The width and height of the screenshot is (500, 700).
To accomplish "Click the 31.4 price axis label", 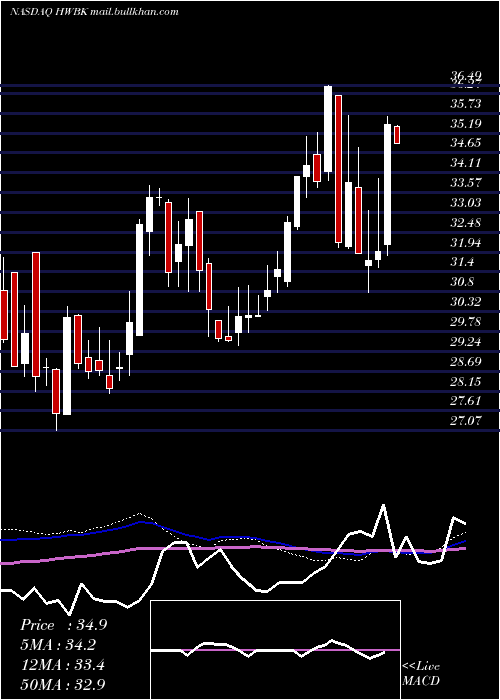I will pyautogui.click(x=462, y=262).
